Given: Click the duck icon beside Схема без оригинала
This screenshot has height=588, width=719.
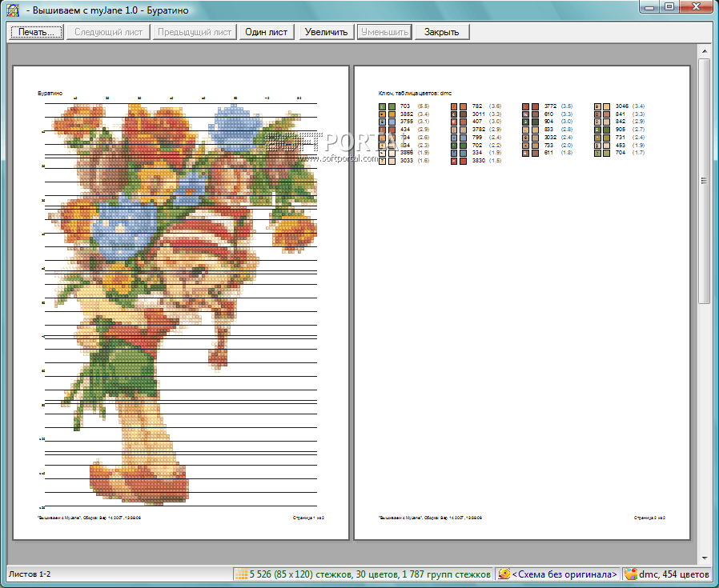Looking at the screenshot, I should pyautogui.click(x=504, y=574).
